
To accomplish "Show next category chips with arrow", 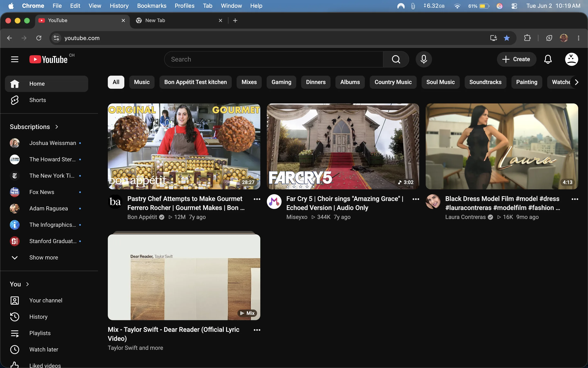I will (x=576, y=82).
